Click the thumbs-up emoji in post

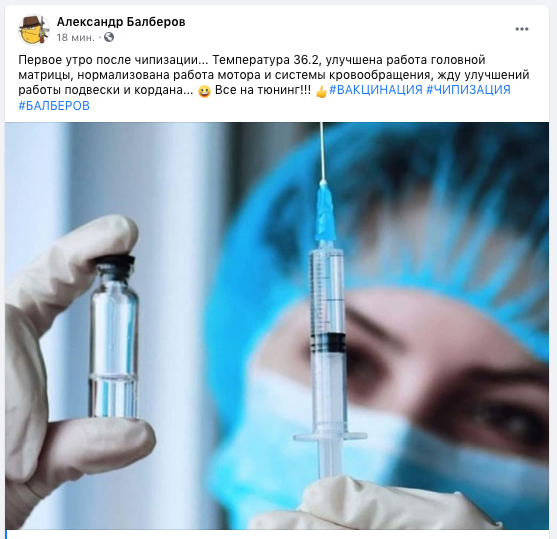tap(321, 92)
